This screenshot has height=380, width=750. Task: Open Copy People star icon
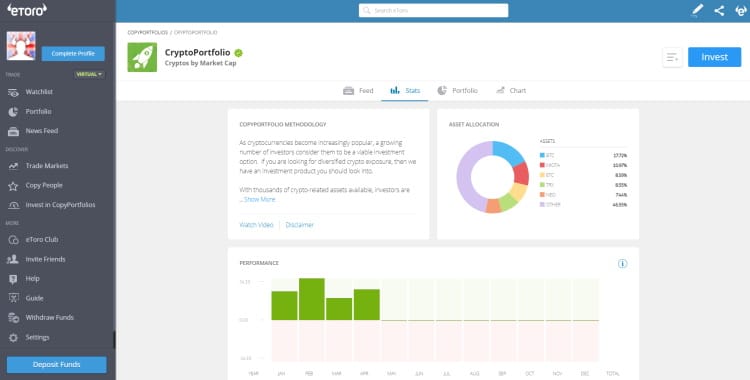pos(13,186)
